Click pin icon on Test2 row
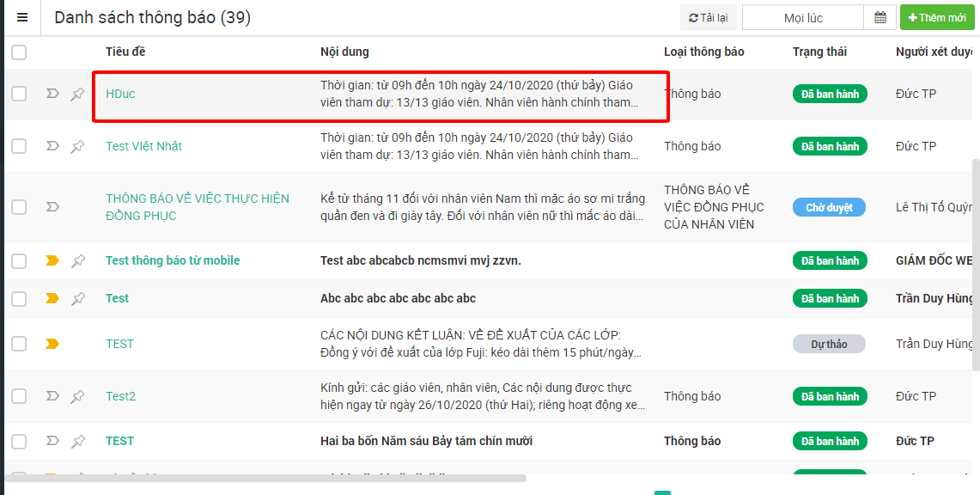This screenshot has width=980, height=495. 77,396
